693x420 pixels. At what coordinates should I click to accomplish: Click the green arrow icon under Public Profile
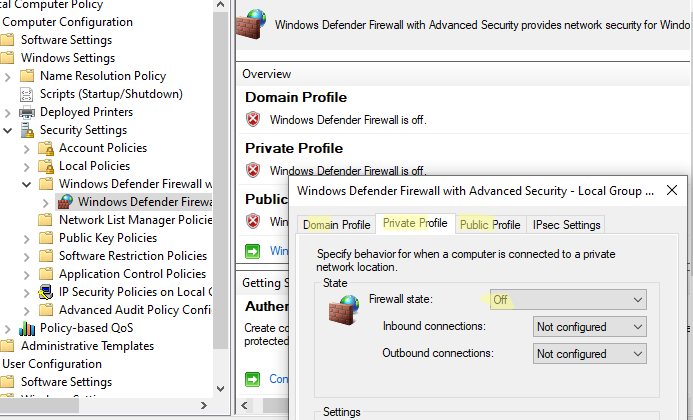click(x=252, y=252)
